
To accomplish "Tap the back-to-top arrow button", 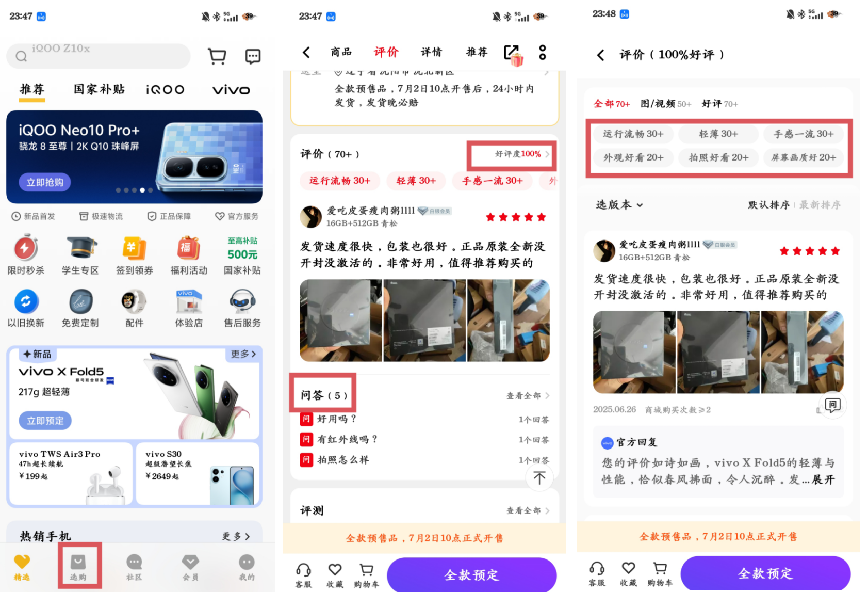I will coord(539,478).
